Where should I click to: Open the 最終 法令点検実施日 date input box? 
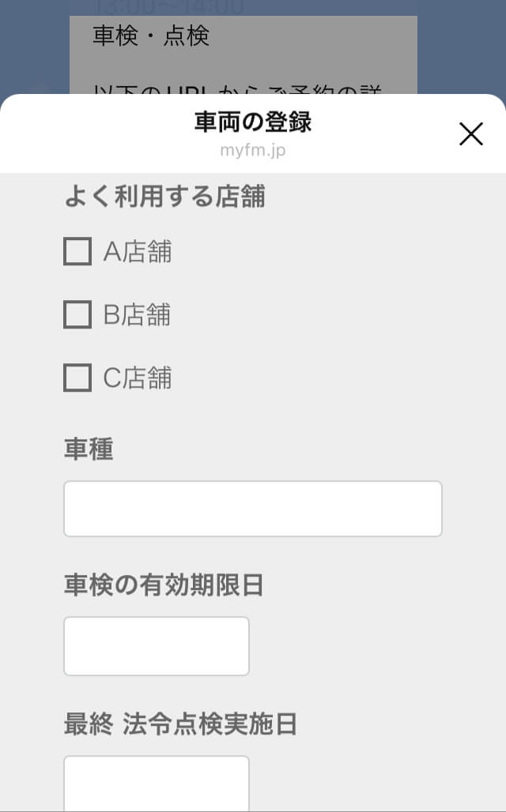click(157, 782)
